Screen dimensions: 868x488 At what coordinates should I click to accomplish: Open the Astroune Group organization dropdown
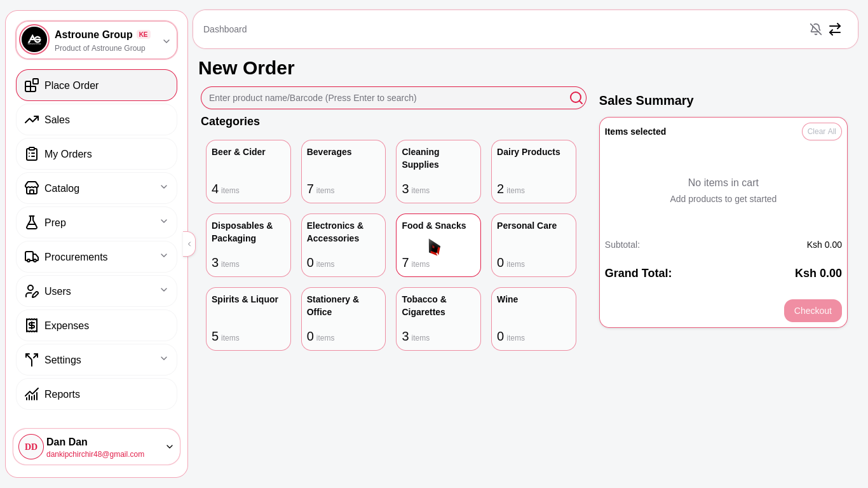point(166,41)
